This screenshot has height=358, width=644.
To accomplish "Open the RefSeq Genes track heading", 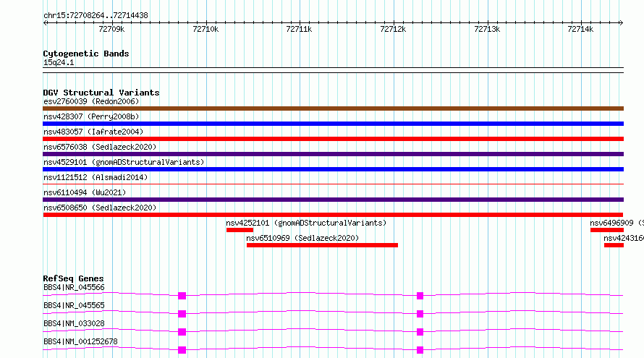I will (73, 278).
